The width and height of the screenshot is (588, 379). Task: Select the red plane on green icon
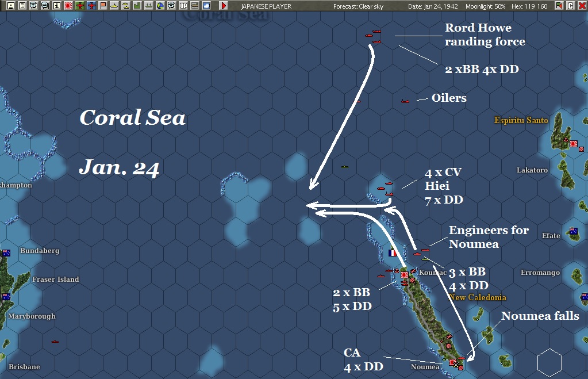point(80,6)
